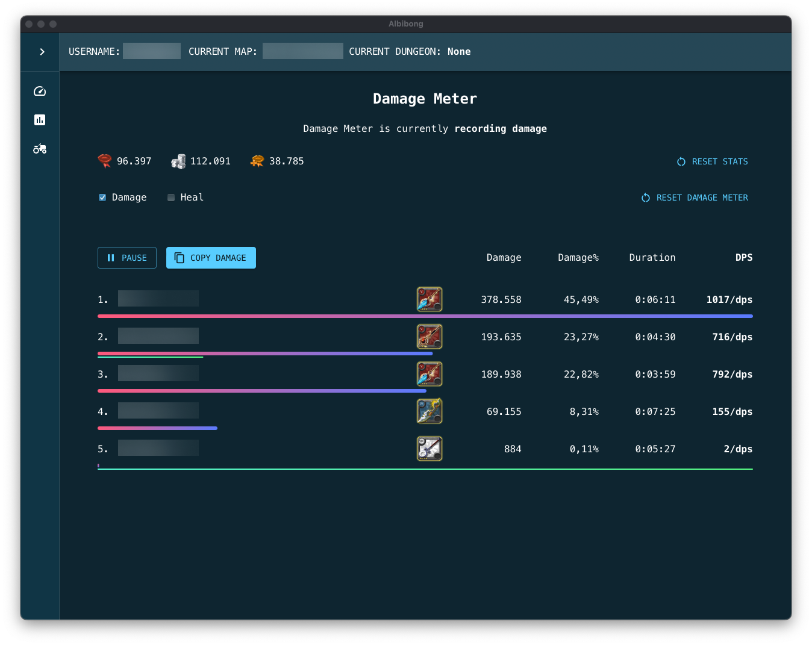Pause the damage meter recording

click(x=127, y=258)
